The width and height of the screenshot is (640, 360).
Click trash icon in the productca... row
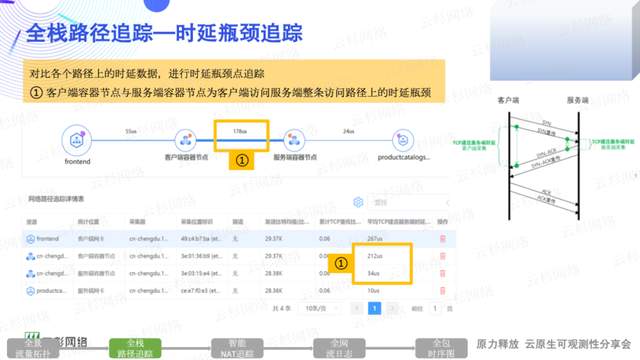(x=442, y=291)
